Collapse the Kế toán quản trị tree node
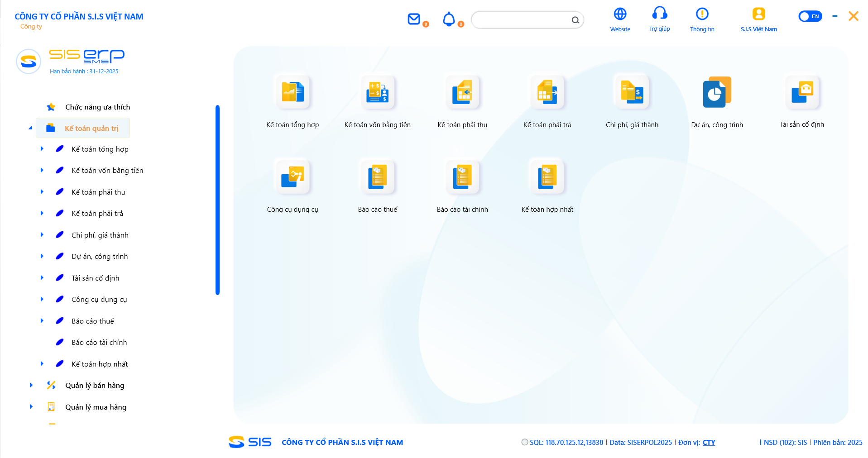 (x=30, y=128)
